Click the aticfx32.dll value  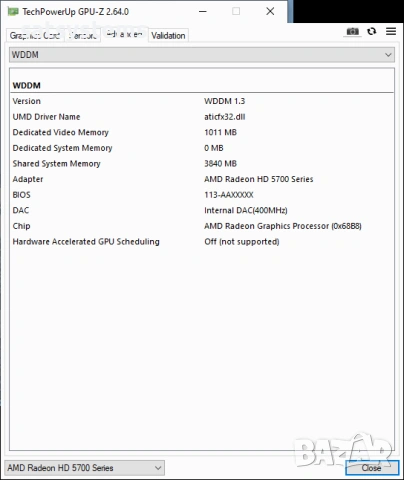225,117
